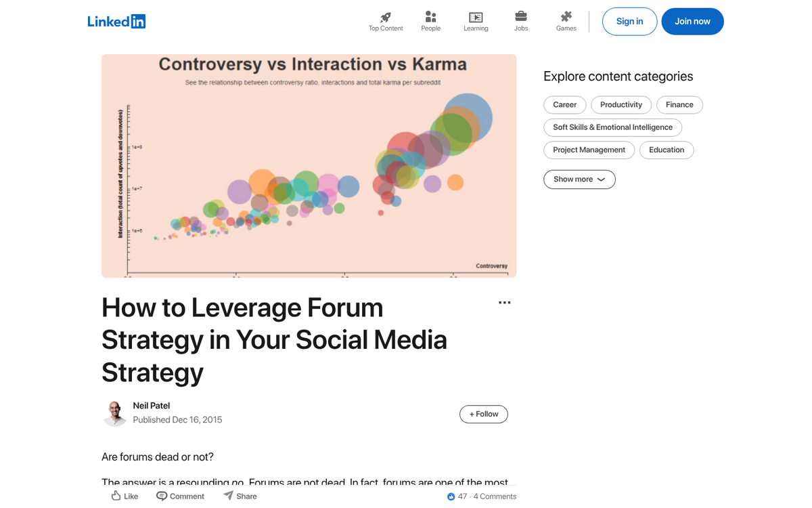Select the Finance category pill
The width and height of the screenshot is (812, 508).
(x=679, y=104)
